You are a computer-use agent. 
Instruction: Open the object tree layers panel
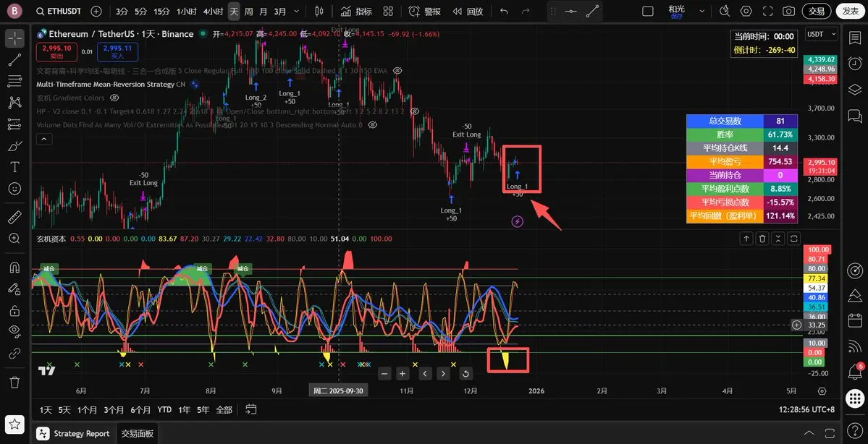point(855,90)
